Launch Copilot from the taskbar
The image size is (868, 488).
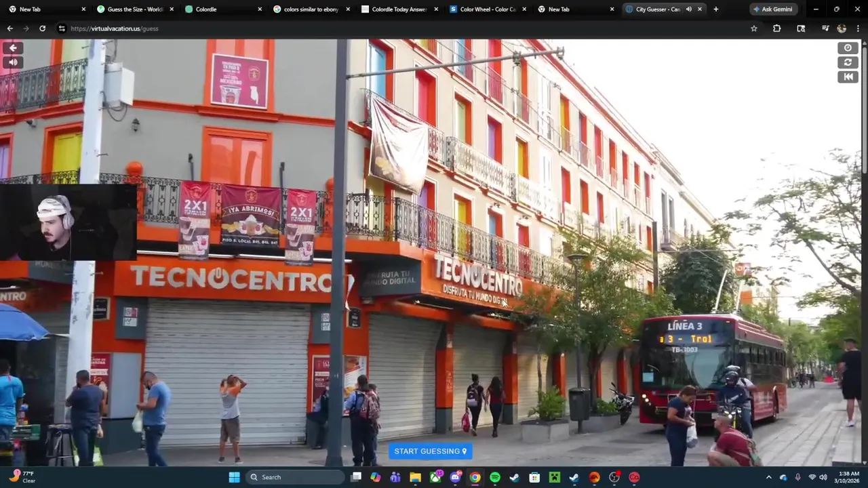[376, 477]
